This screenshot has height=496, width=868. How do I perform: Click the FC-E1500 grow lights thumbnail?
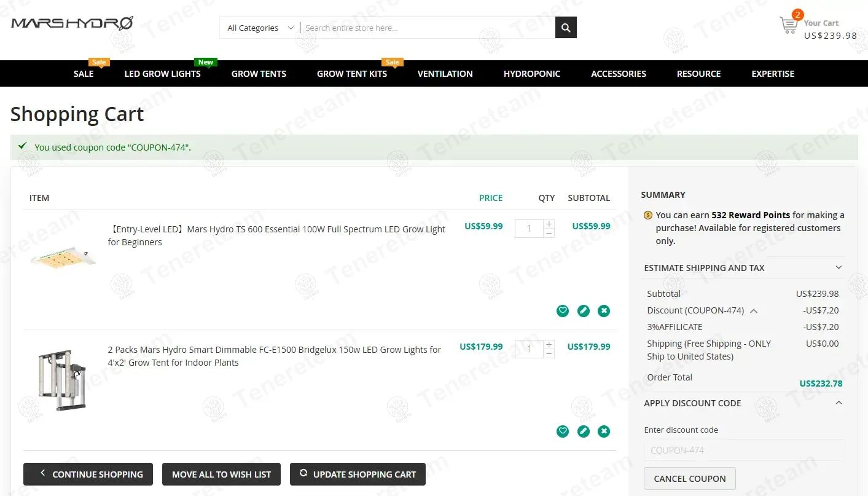(x=63, y=380)
